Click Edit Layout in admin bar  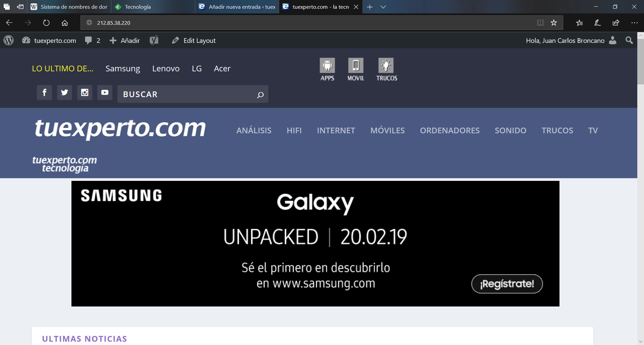point(194,41)
